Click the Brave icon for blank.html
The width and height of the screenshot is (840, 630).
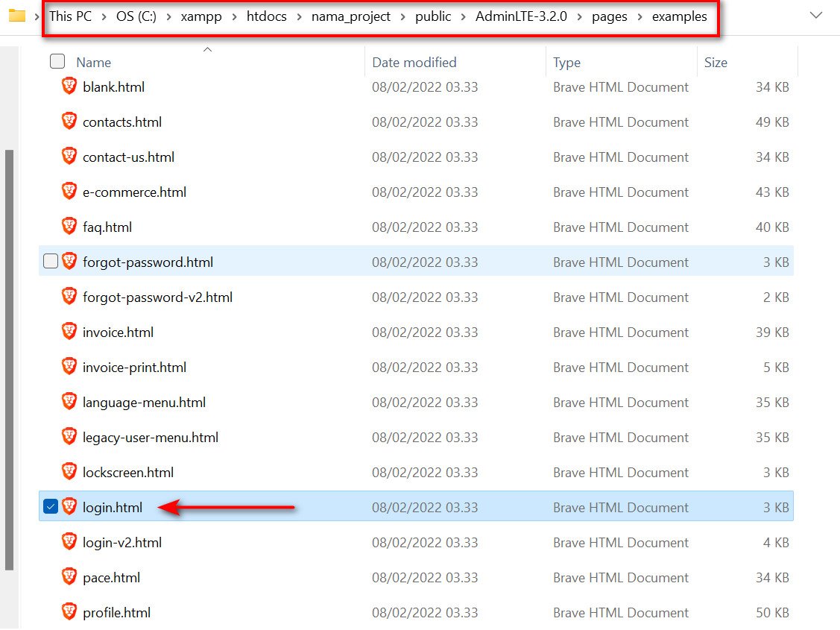coord(69,86)
